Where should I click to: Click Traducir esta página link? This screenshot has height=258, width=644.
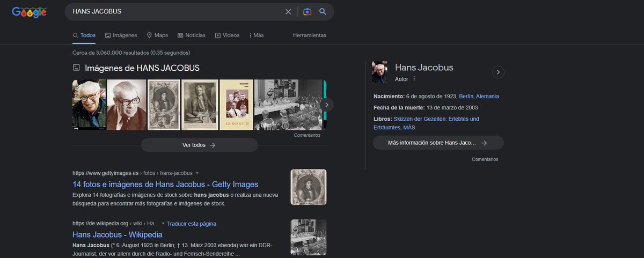tap(192, 223)
